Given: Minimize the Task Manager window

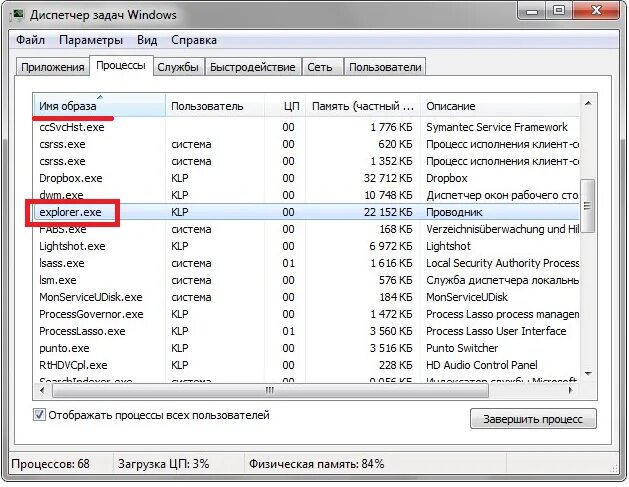Looking at the screenshot, I should pyautogui.click(x=532, y=11).
